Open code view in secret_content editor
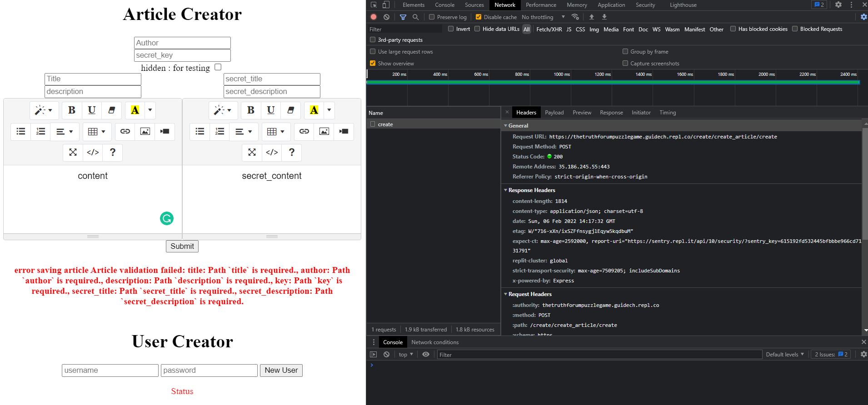Image resolution: width=868 pixels, height=405 pixels. click(272, 153)
